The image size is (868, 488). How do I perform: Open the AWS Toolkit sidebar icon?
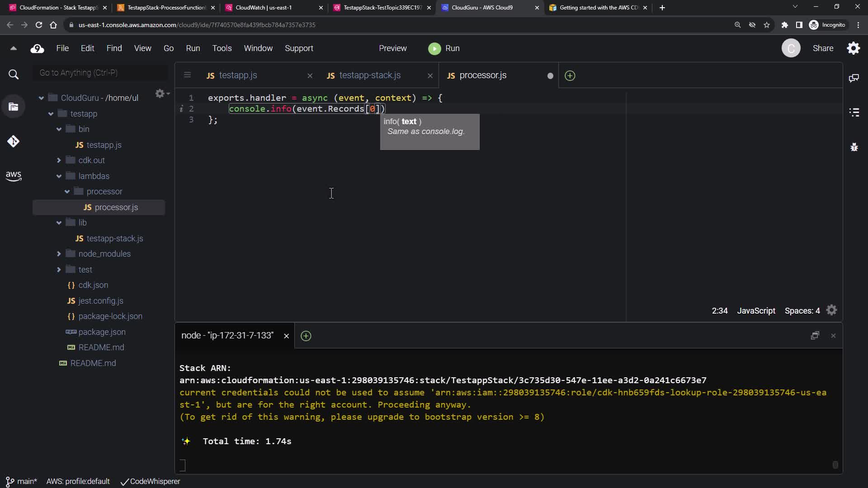14,176
